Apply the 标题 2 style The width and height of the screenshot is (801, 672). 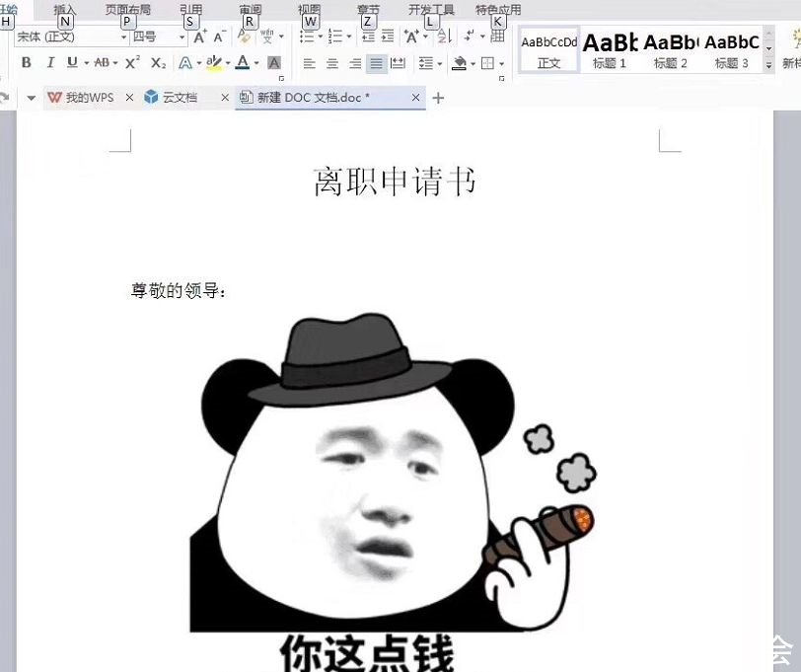[x=671, y=50]
